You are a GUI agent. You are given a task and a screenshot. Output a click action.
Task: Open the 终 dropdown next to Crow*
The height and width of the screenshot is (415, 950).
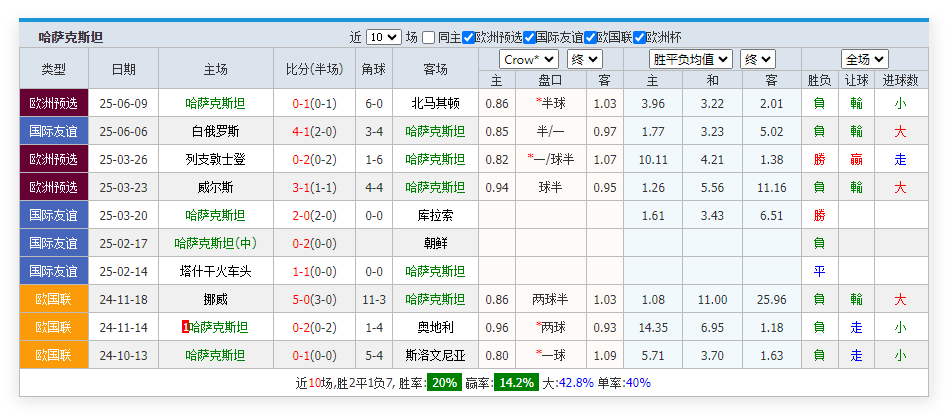(x=583, y=59)
